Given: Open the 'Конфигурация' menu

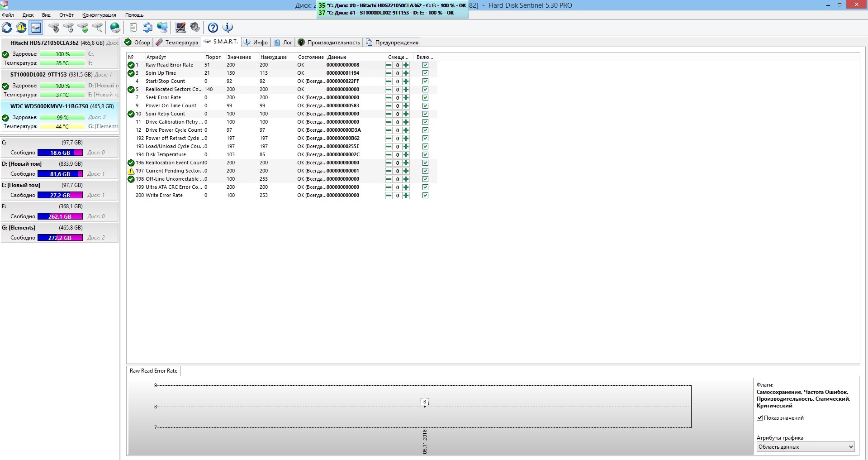Looking at the screenshot, I should [99, 15].
